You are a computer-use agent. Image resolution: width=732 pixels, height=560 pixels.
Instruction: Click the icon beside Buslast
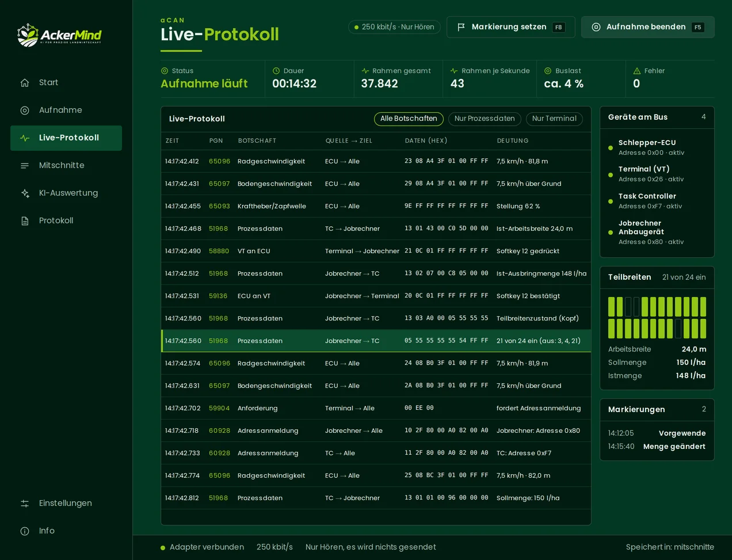tap(548, 71)
